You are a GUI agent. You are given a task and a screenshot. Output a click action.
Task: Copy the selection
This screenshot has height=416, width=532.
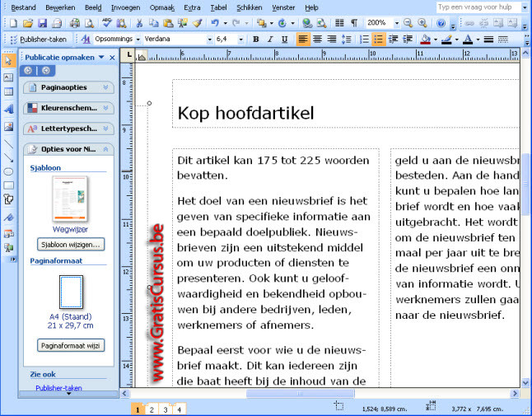click(154, 23)
